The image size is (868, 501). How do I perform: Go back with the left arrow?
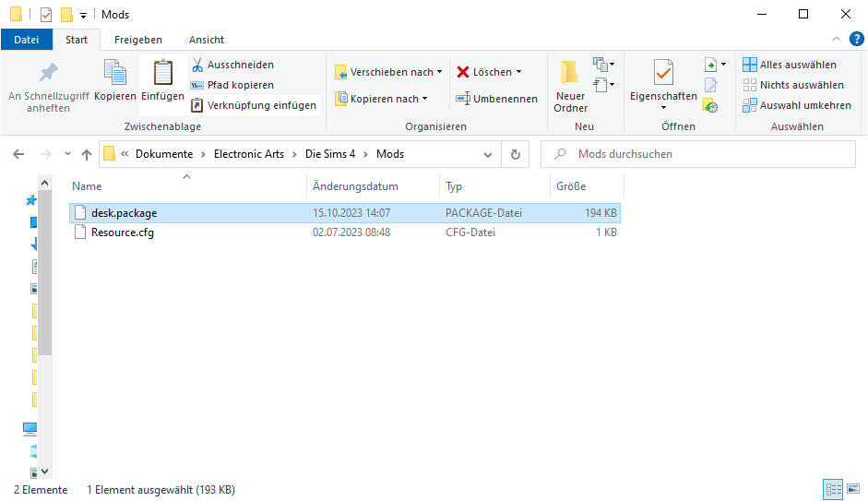point(18,154)
